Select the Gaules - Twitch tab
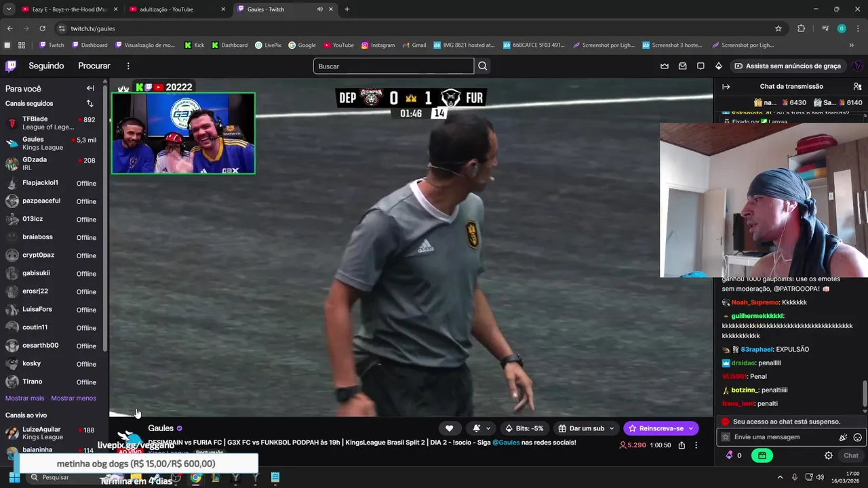The height and width of the screenshot is (488, 868). click(285, 9)
